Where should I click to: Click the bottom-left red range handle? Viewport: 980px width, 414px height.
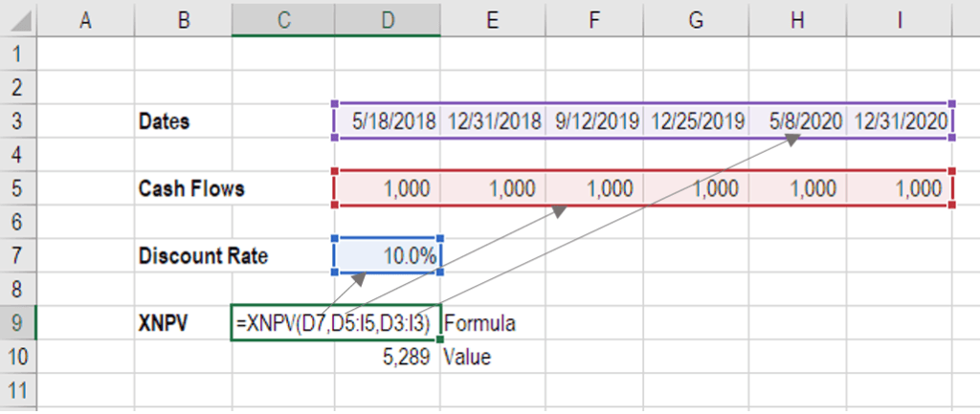(x=334, y=205)
